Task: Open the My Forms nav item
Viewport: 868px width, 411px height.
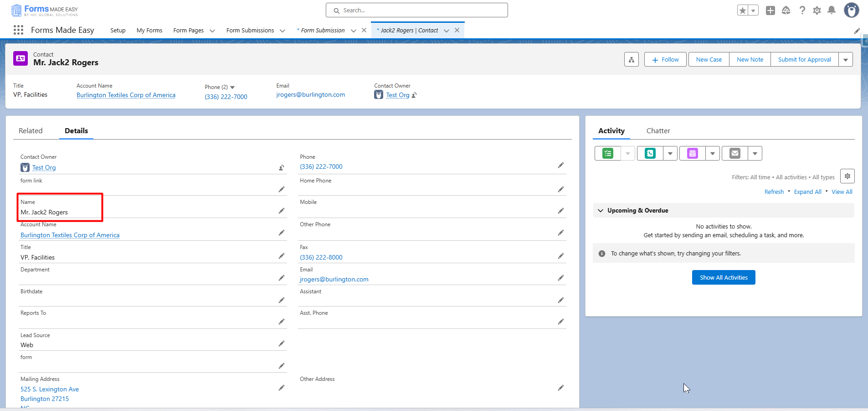Action: point(149,31)
